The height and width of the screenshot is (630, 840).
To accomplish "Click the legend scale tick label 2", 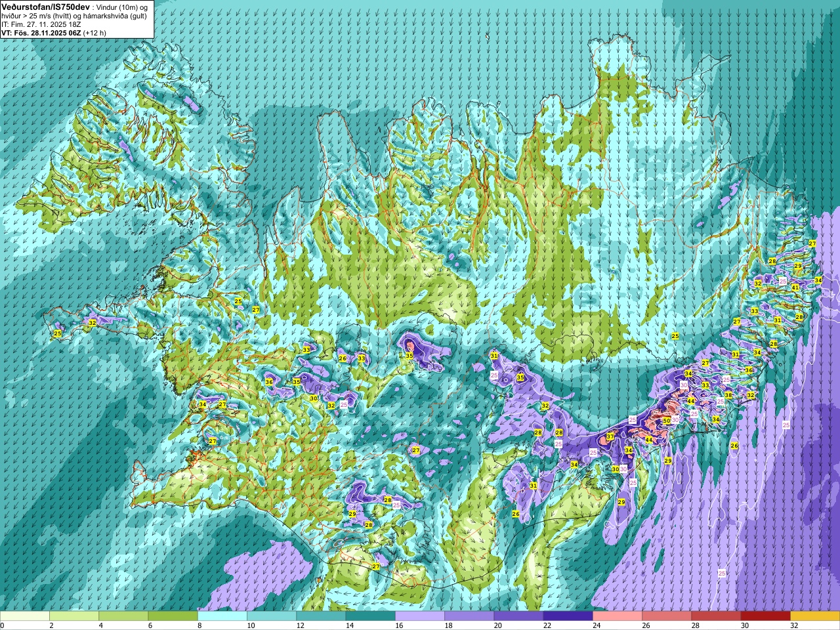I will click(x=51, y=625).
